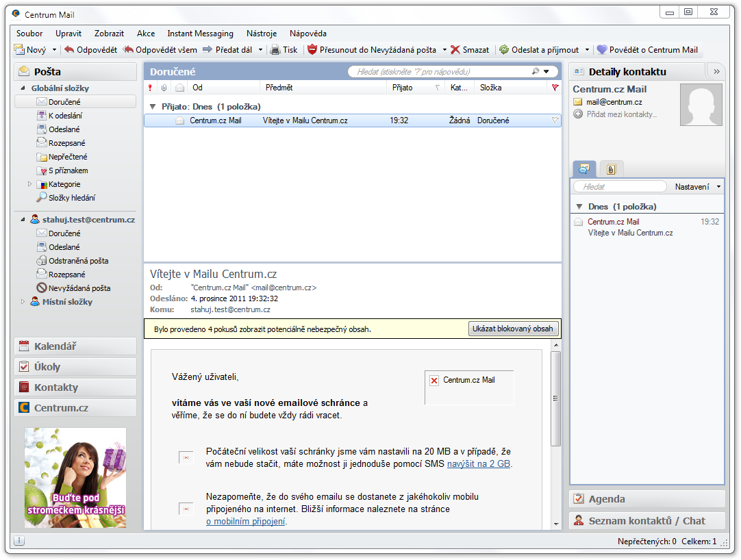Open the Nový dropdown arrow

54,49
